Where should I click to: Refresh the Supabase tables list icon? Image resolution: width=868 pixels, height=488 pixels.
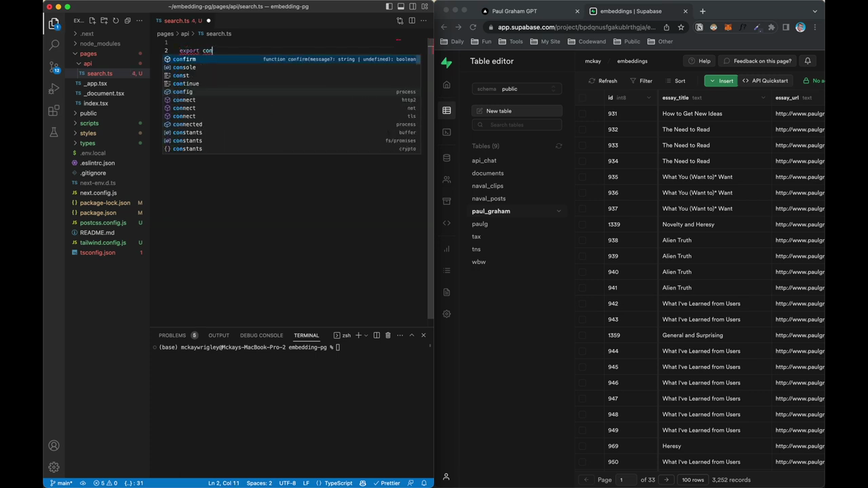click(559, 146)
